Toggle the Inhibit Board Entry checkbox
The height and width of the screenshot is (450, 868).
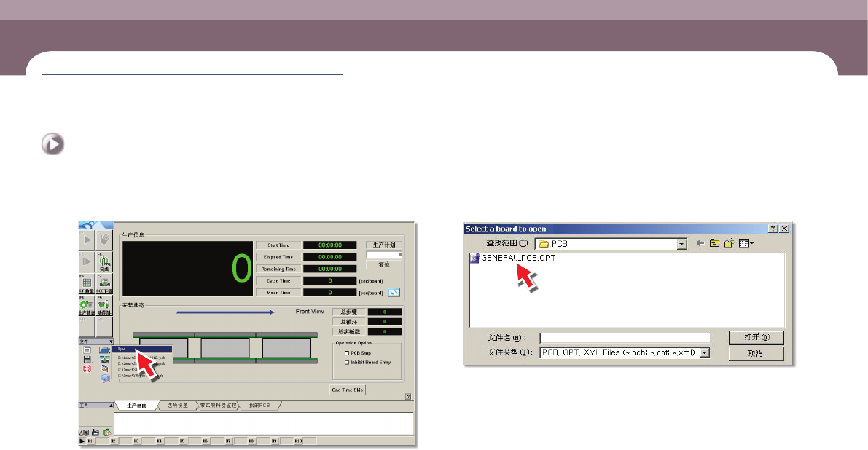click(x=346, y=363)
